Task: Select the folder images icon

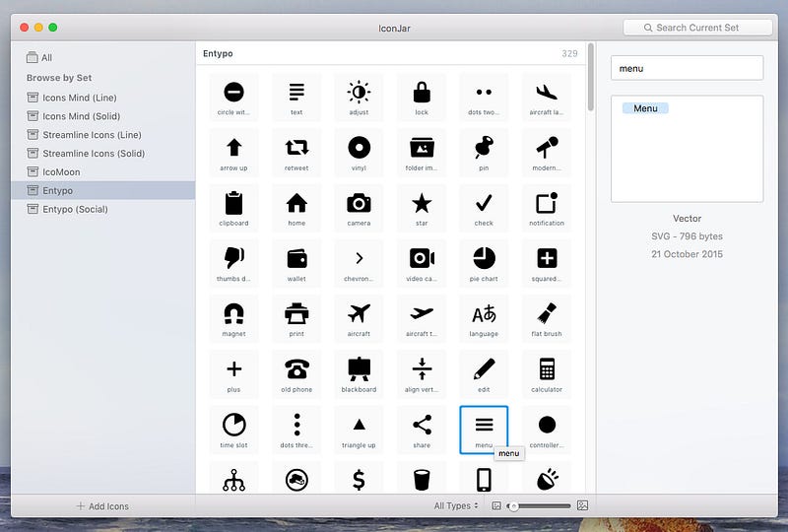Action: tap(422, 153)
